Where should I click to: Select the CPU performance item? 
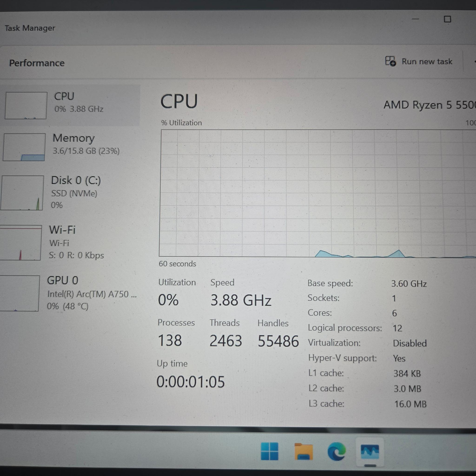[x=70, y=106]
